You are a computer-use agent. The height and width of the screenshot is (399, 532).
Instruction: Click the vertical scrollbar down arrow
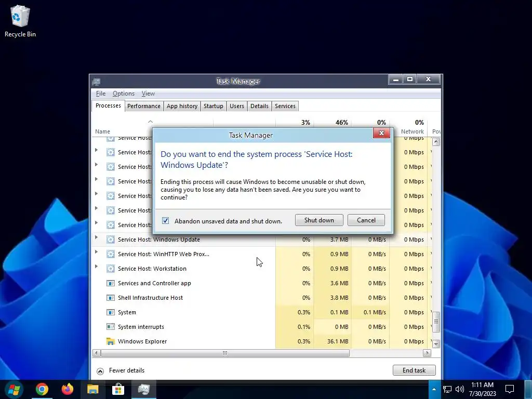tap(436, 344)
